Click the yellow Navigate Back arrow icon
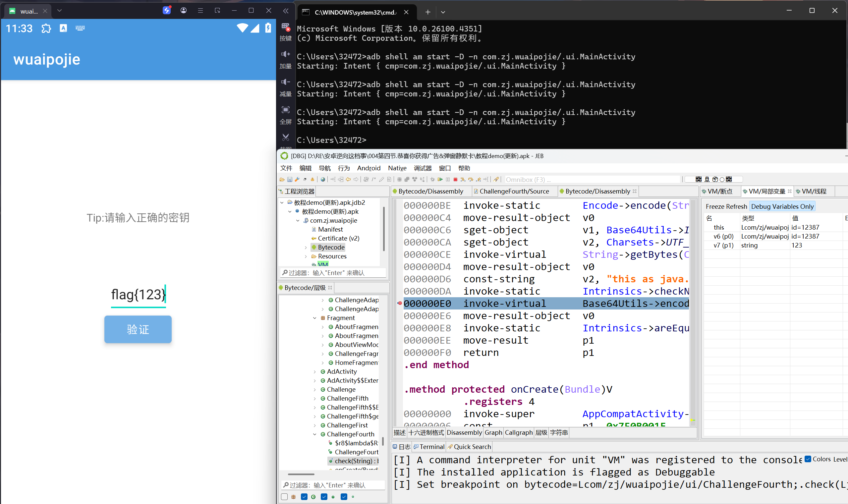This screenshot has width=848, height=504. click(348, 179)
